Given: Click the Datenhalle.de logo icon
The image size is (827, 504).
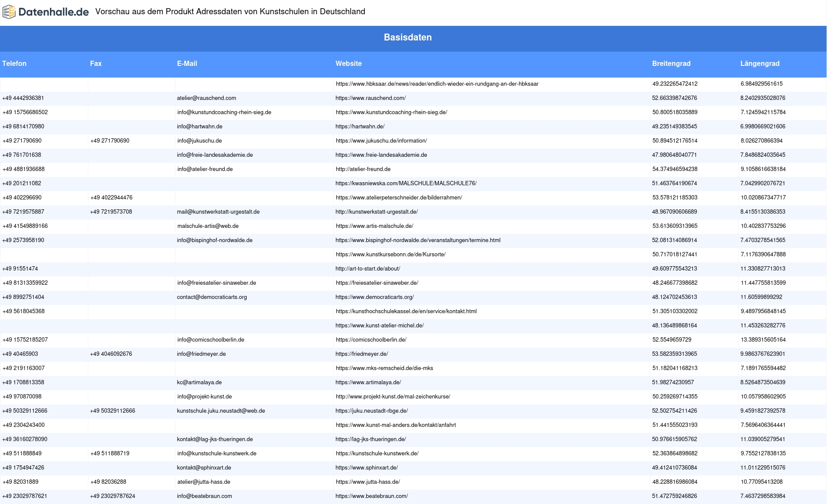Looking at the screenshot, I should (9, 12).
